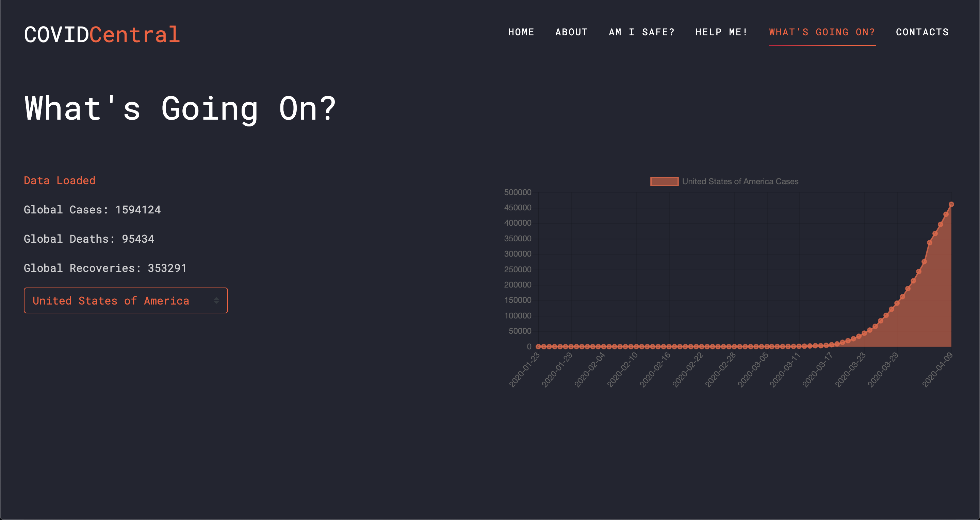Click the dropdown up-down arrows icon
The height and width of the screenshot is (520, 980).
pos(216,301)
